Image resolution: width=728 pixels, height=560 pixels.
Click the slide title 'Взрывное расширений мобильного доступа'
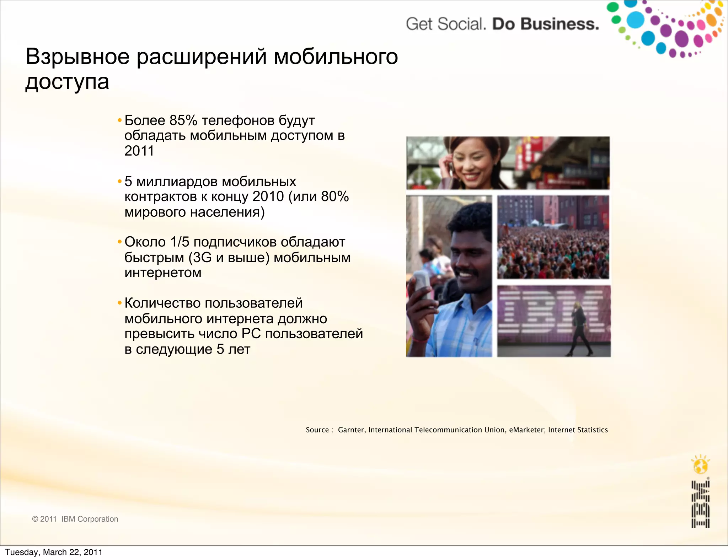(212, 69)
